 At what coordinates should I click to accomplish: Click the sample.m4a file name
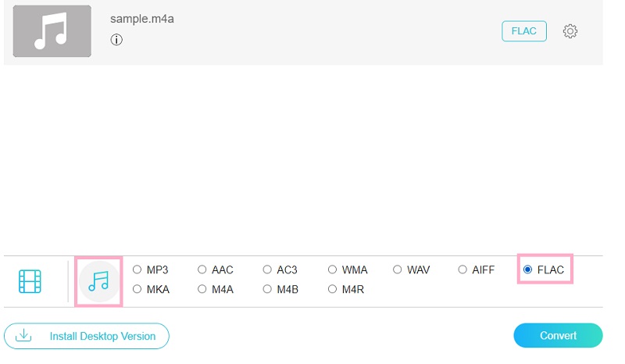[141, 19]
